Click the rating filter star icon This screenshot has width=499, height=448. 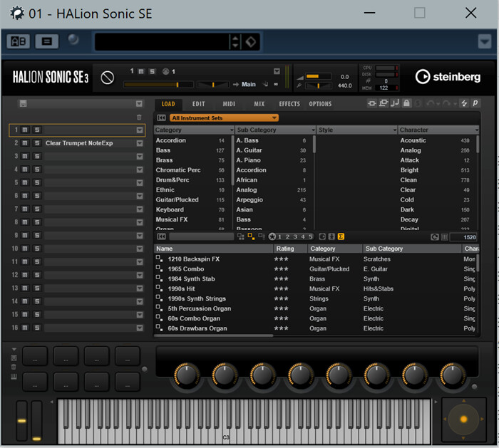(x=272, y=236)
